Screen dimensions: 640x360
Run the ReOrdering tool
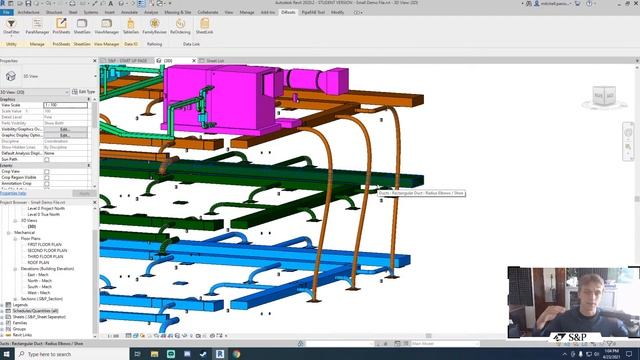[180, 26]
